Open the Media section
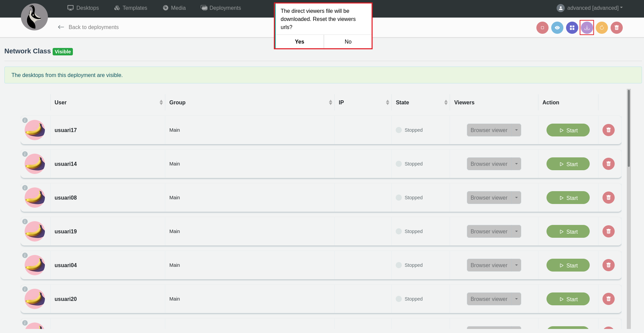Image resolution: width=644 pixels, height=333 pixels. 174,8
